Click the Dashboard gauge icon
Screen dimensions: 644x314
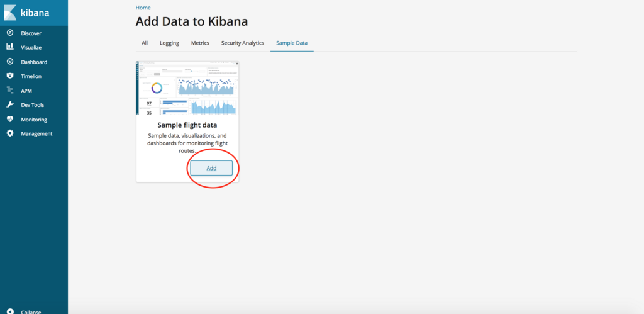point(10,62)
